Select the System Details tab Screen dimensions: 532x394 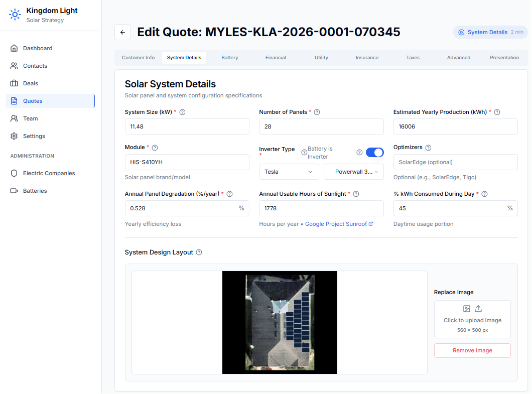[184, 58]
